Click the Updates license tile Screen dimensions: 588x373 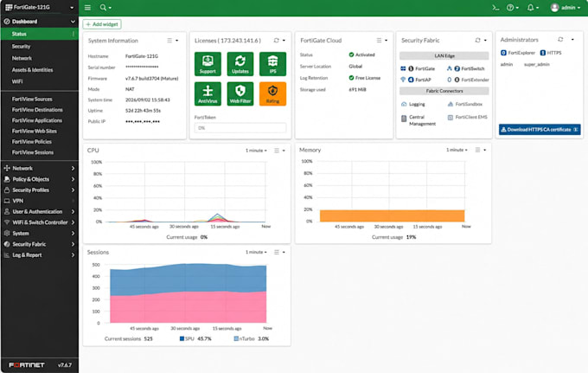pyautogui.click(x=240, y=64)
